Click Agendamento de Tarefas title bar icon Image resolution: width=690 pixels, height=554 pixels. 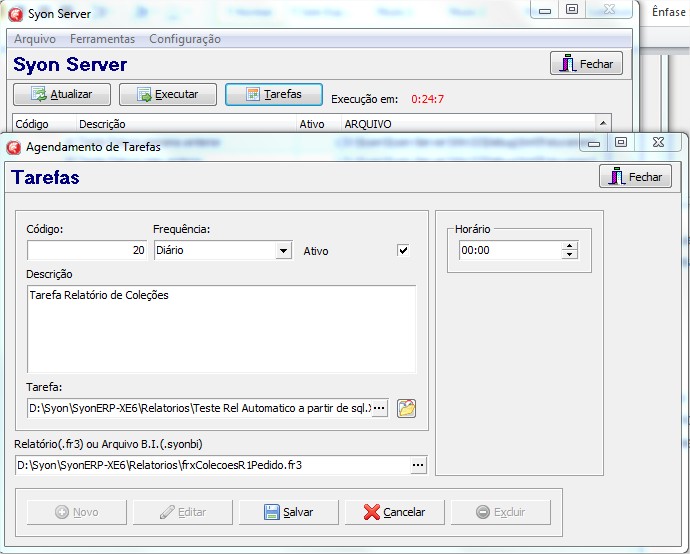point(14,147)
